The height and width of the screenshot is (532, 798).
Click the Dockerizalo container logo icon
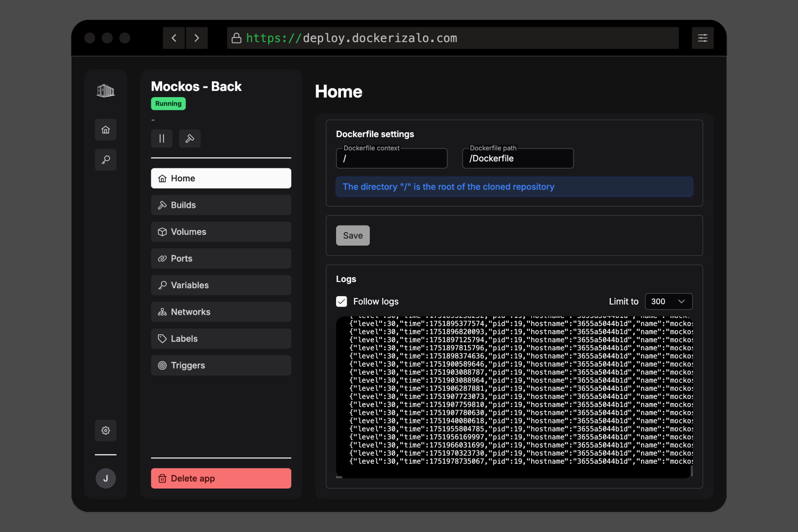(106, 91)
